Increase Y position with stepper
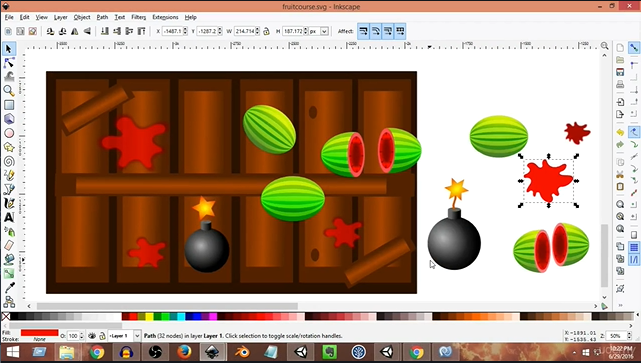641x363 pixels. coord(220,29)
